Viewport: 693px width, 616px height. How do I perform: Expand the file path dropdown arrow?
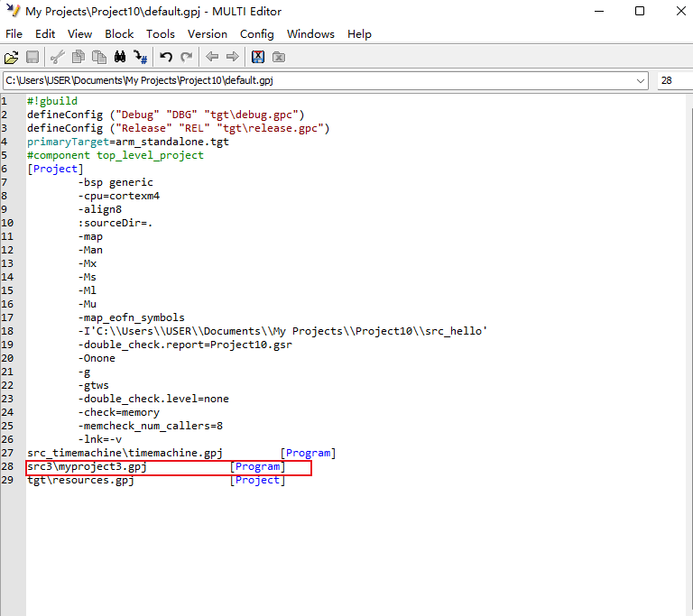pos(640,80)
